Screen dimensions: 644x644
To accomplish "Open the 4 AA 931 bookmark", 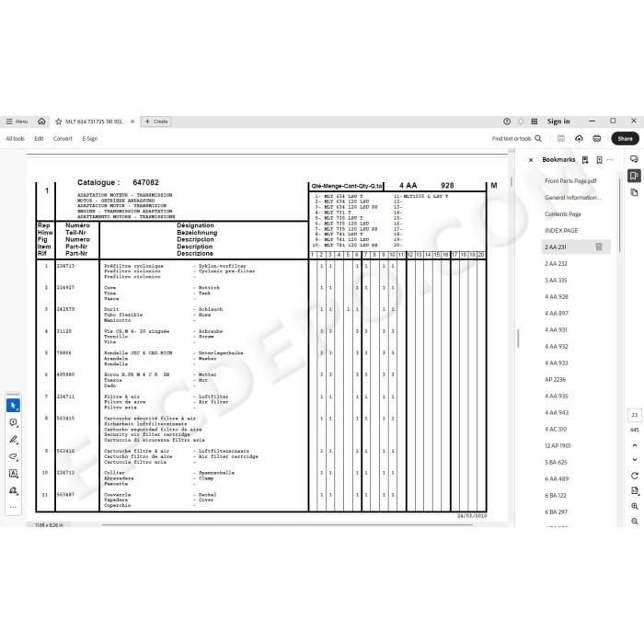I will tap(556, 329).
